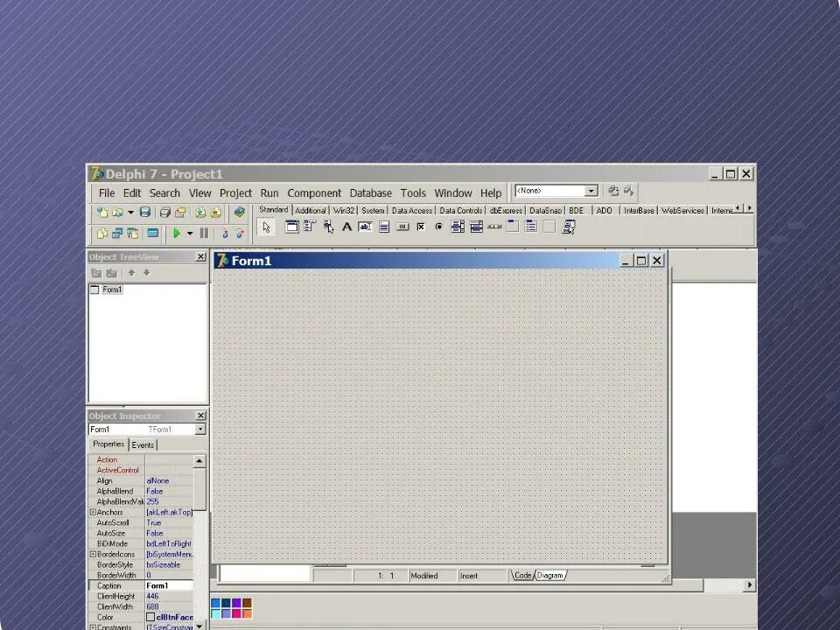Switch to the Data Access palette tab
The height and width of the screenshot is (630, 840).
[412, 211]
